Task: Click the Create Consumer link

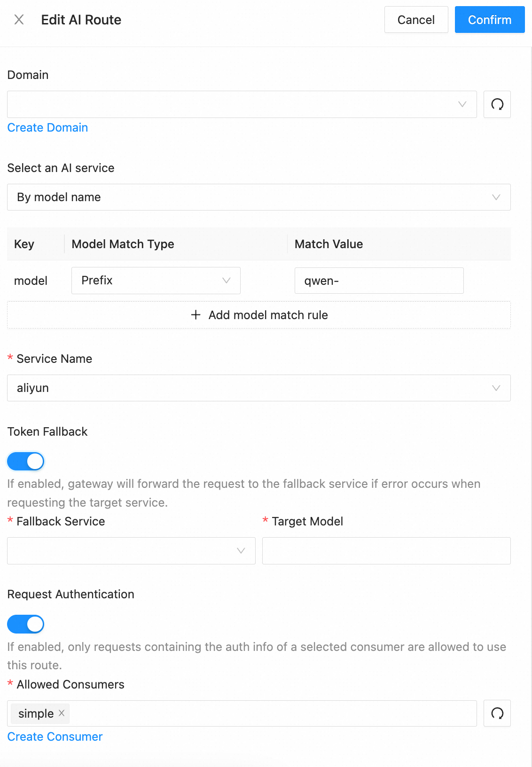Action: coord(55,736)
